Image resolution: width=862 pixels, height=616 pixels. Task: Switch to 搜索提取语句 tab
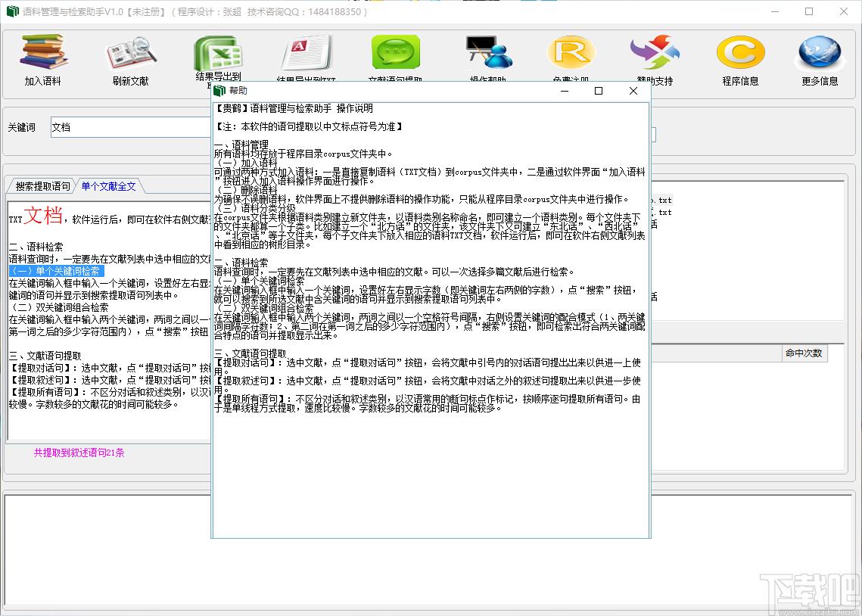tap(42, 186)
